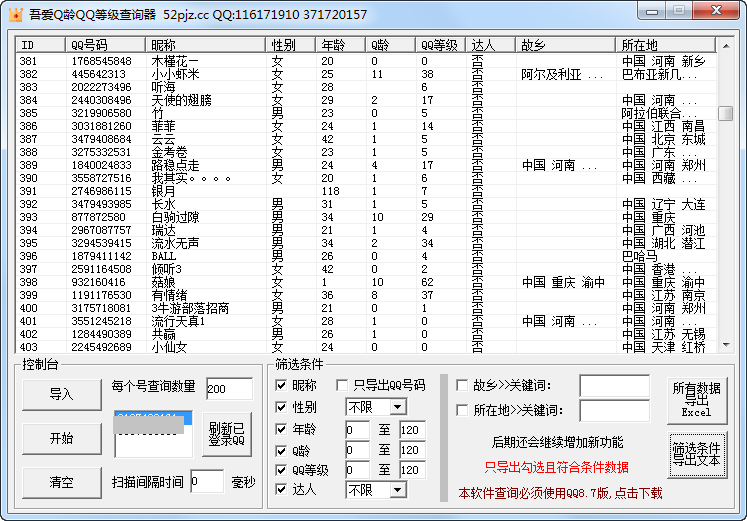Click the Q龄 column header
The height and width of the screenshot is (521, 747).
point(391,45)
